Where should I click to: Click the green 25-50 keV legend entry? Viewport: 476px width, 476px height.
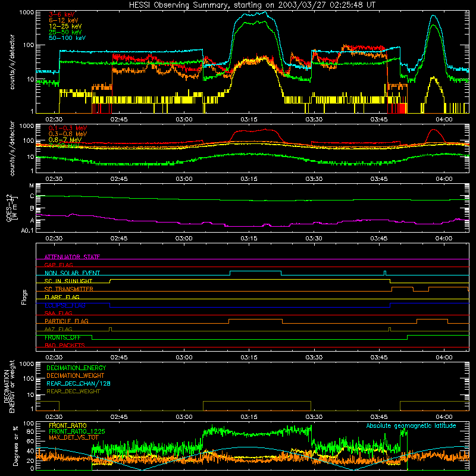click(x=65, y=32)
